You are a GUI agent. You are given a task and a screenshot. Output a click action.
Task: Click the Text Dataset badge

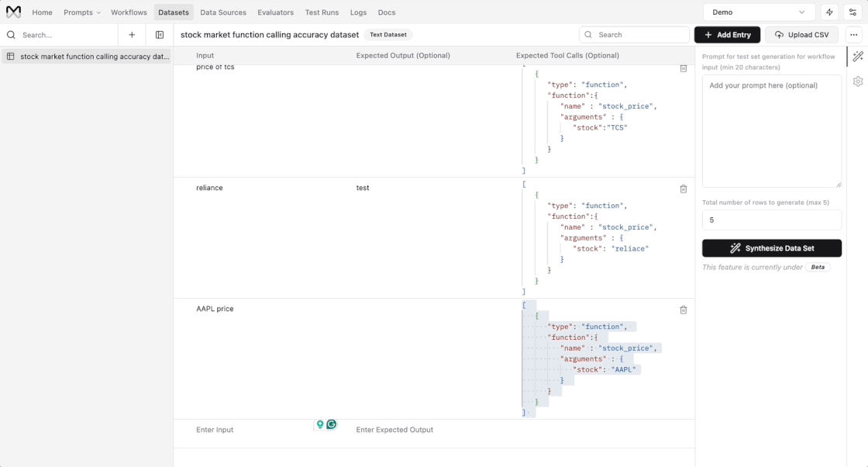(388, 34)
